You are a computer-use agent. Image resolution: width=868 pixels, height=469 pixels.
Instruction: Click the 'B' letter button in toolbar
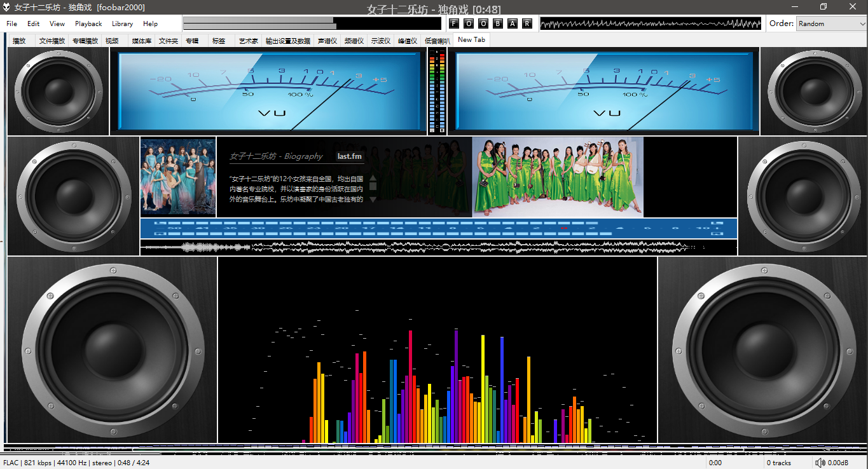pyautogui.click(x=498, y=24)
